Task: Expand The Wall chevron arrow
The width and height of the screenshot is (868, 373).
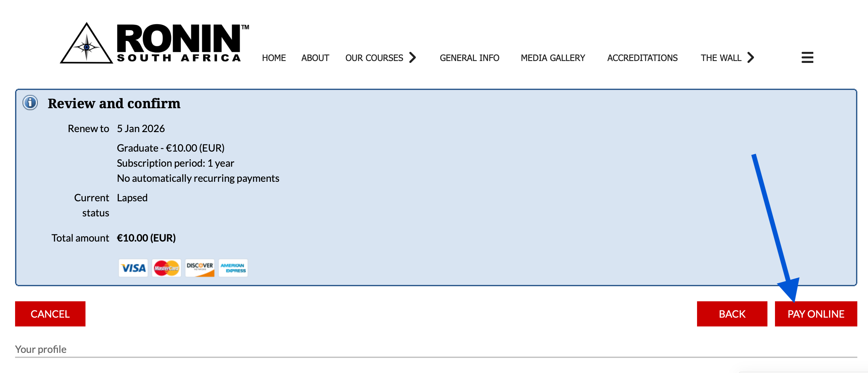Action: pos(751,58)
